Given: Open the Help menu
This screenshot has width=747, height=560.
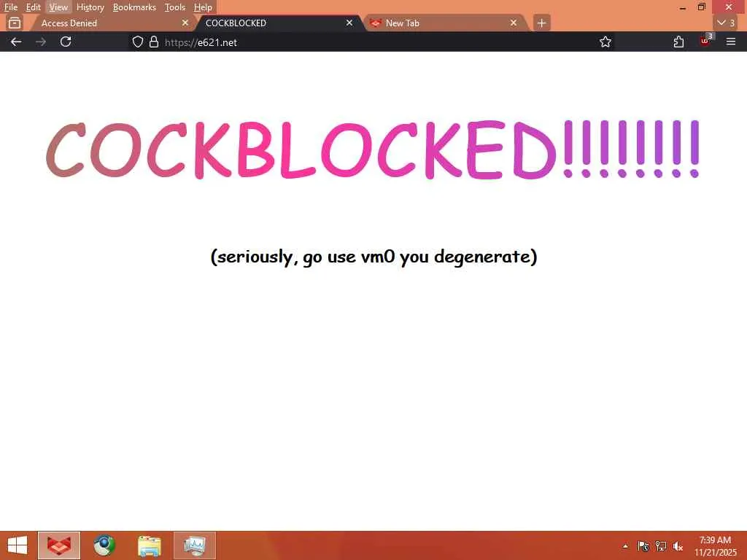Looking at the screenshot, I should click(x=203, y=7).
